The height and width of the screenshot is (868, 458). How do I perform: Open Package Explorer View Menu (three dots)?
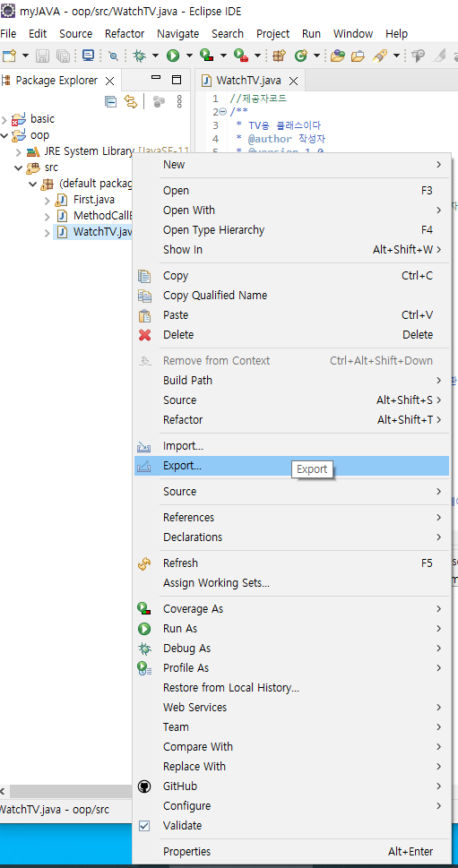coord(179,101)
